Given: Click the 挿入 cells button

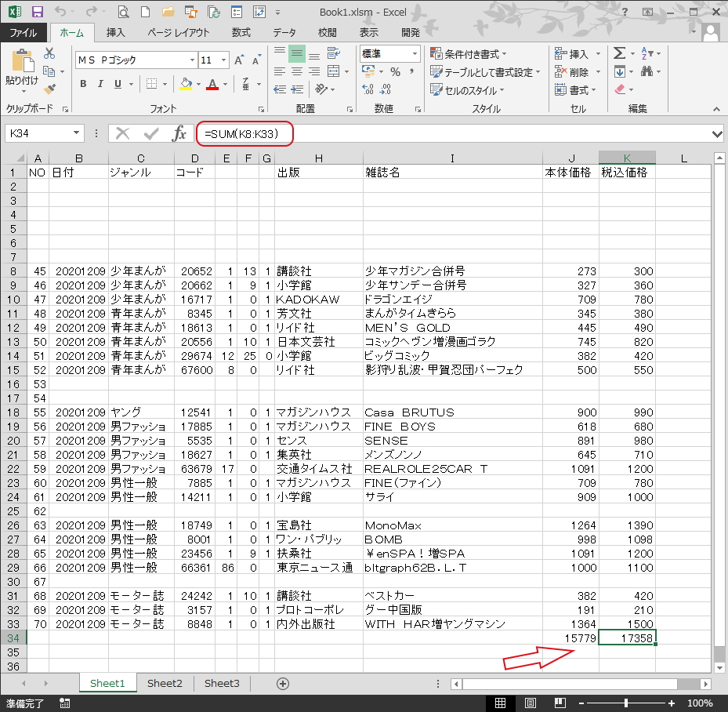Looking at the screenshot, I should (572, 54).
